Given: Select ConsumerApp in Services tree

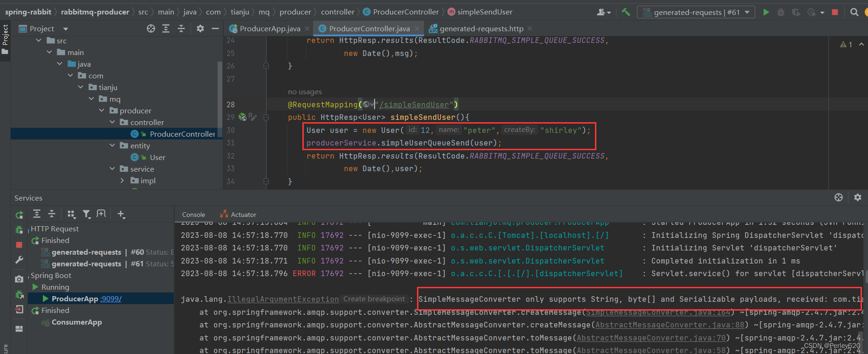Looking at the screenshot, I should point(76,322).
